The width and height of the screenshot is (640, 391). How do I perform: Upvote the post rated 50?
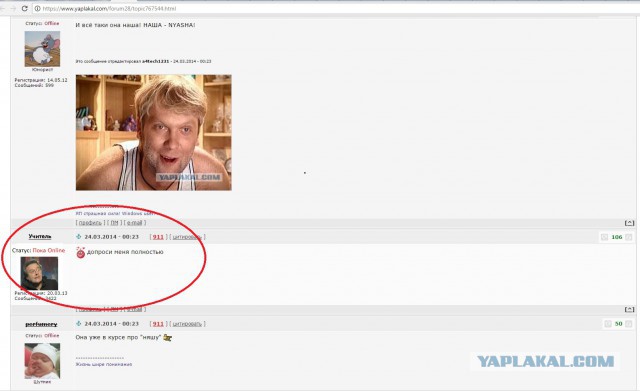click(x=629, y=324)
